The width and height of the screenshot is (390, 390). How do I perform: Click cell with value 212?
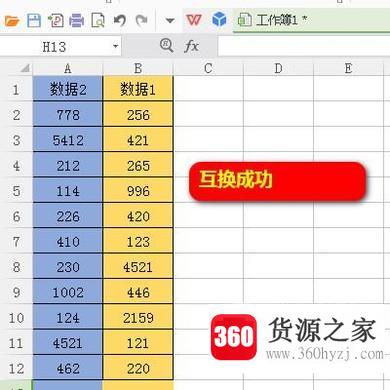[x=68, y=165]
